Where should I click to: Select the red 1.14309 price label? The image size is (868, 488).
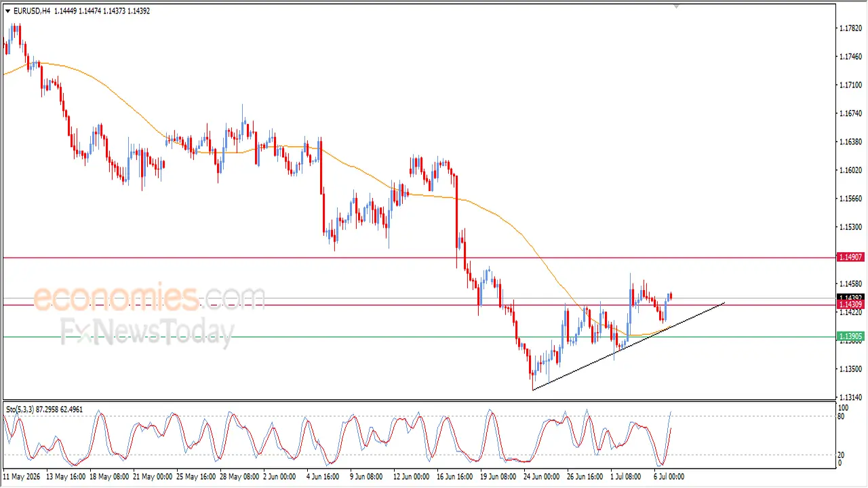(x=850, y=305)
